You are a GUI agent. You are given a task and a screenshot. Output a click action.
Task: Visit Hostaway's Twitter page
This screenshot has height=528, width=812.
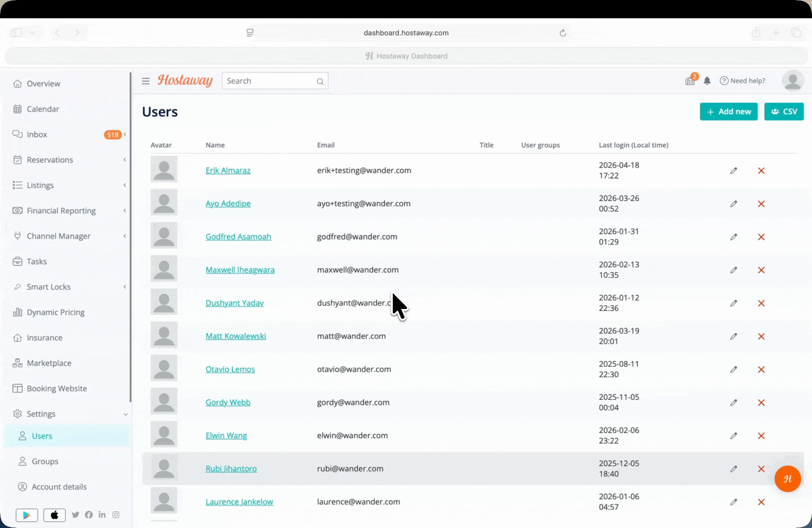75,515
